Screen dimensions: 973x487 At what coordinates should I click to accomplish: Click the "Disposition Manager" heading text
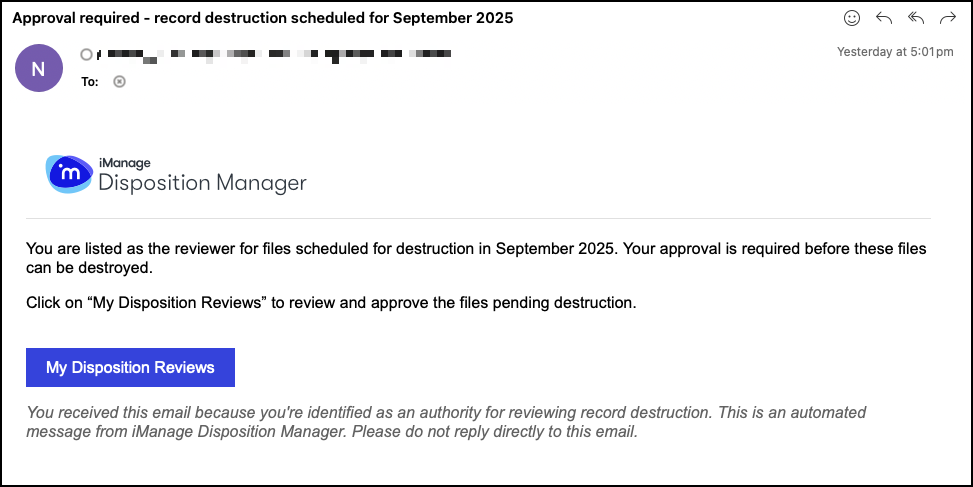202,183
